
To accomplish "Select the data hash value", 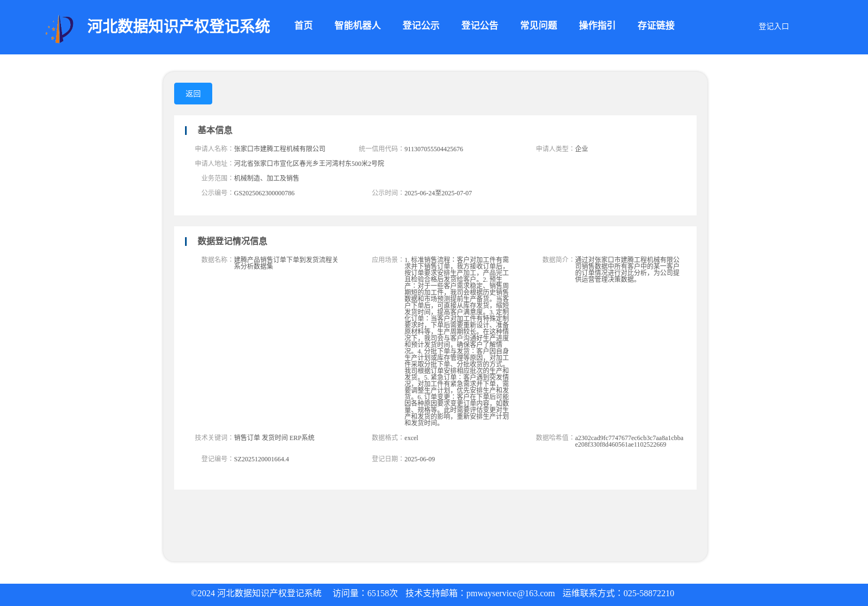I will pyautogui.click(x=629, y=441).
